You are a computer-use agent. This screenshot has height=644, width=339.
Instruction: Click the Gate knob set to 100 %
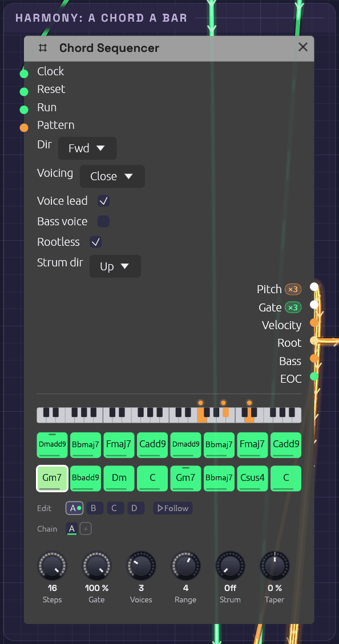pyautogui.click(x=96, y=565)
